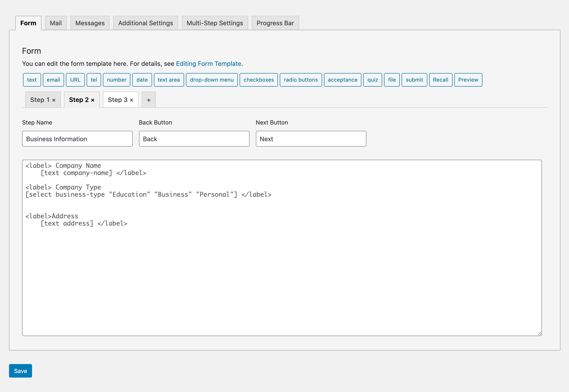The width and height of the screenshot is (569, 392).
Task: Click the file upload field icon
Action: click(391, 80)
